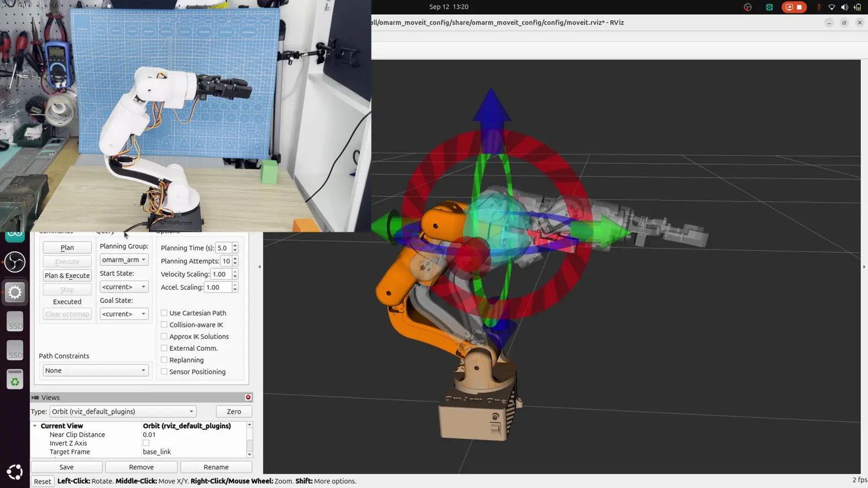The image size is (868, 488).
Task: Collapse the left panel using the splitter arrow
Action: [259, 267]
